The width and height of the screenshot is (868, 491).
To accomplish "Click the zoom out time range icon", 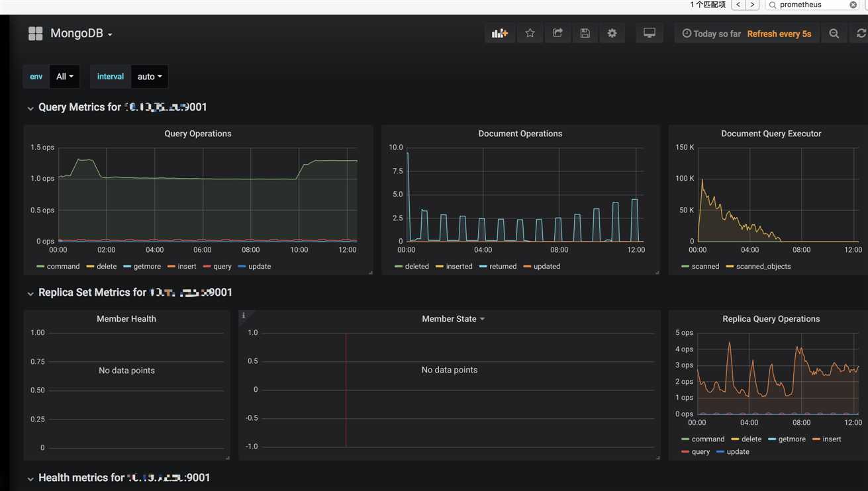I will click(834, 33).
